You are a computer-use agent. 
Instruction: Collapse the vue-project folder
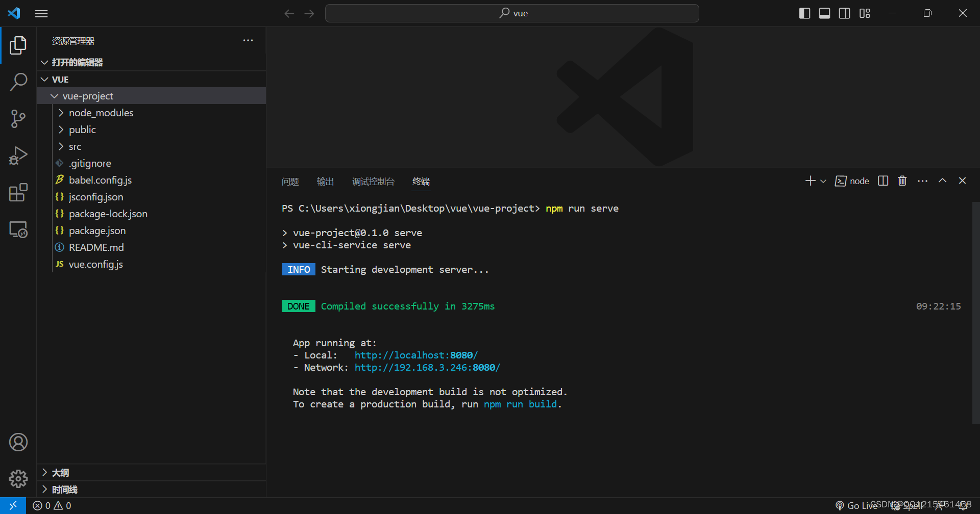152,96
